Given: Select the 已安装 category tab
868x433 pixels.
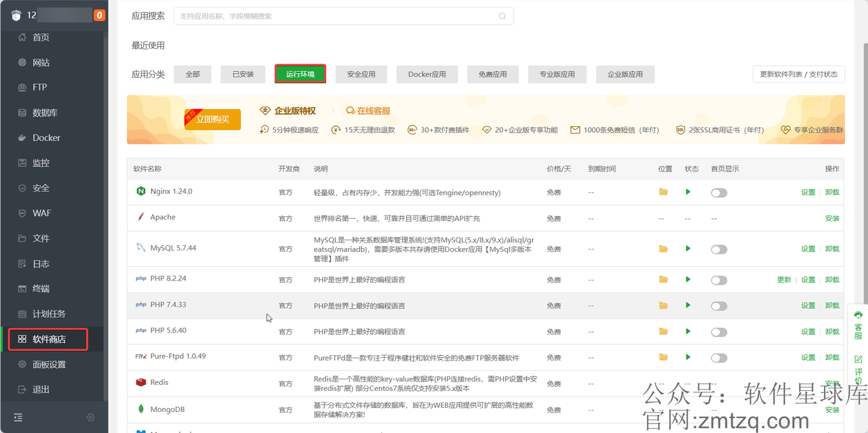Looking at the screenshot, I should click(x=243, y=75).
